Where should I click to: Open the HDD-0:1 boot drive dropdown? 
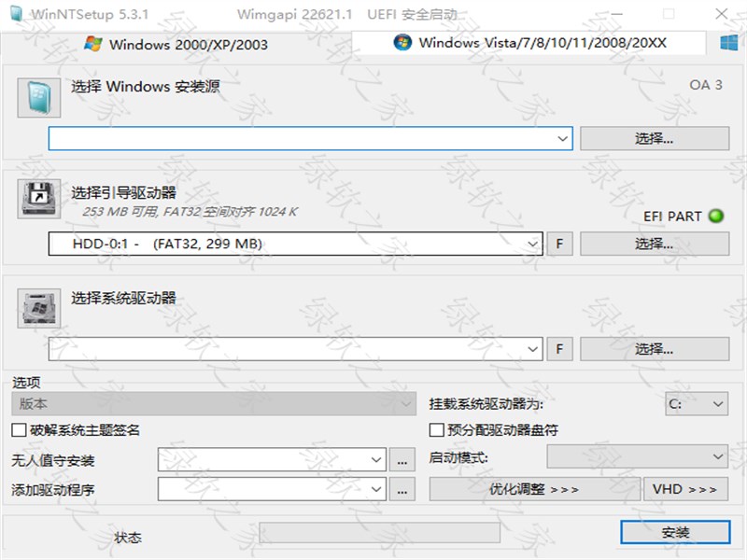pos(533,244)
